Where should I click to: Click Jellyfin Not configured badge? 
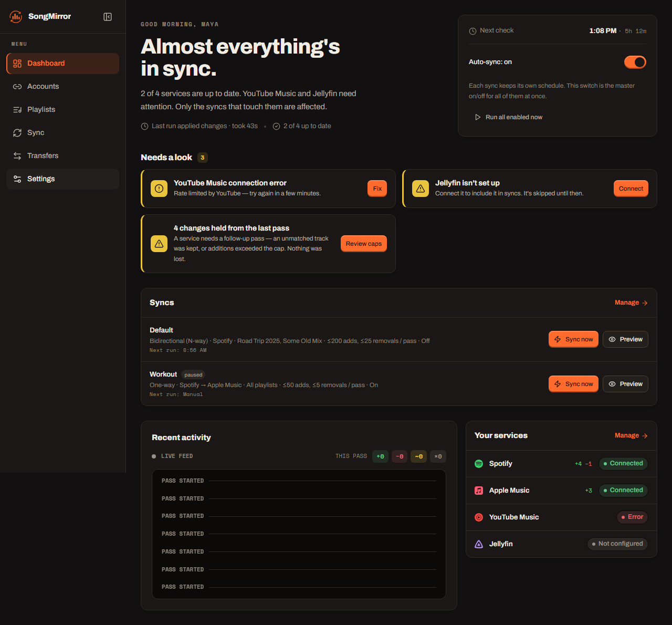click(x=617, y=544)
